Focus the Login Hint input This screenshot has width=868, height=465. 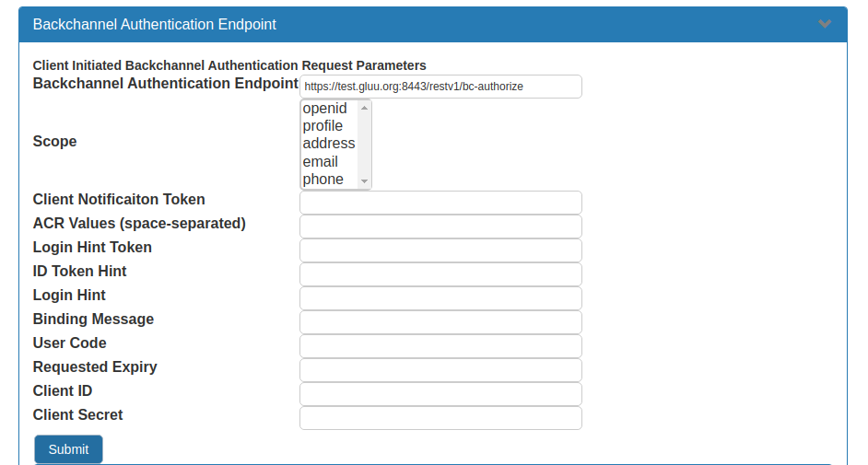point(440,298)
